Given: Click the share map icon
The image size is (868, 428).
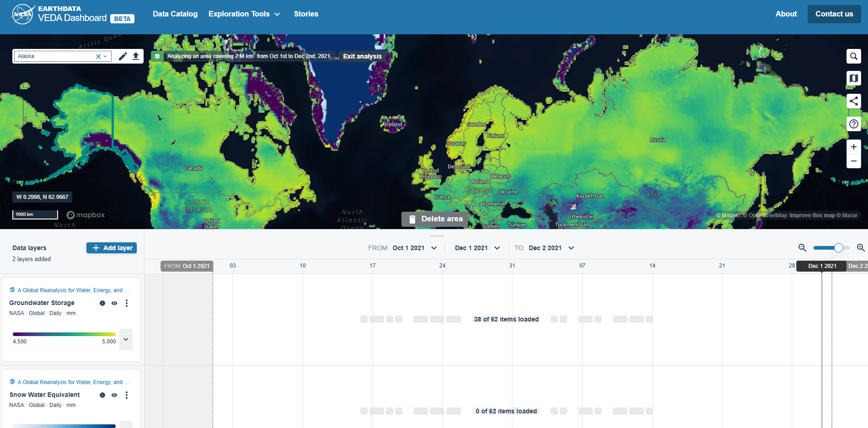Looking at the screenshot, I should pos(853,101).
